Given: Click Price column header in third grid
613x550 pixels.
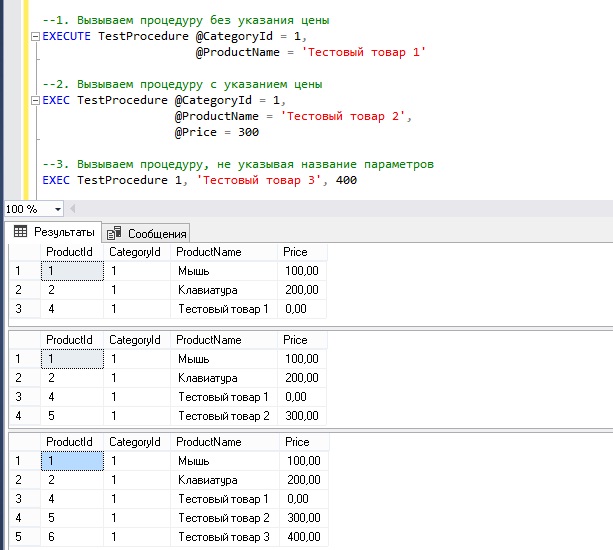Looking at the screenshot, I should pyautogui.click(x=295, y=441).
